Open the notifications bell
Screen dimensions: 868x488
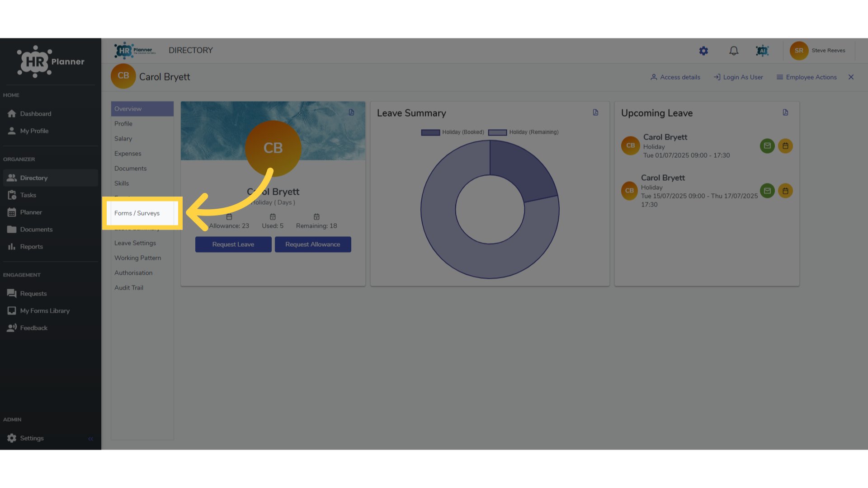click(x=734, y=51)
